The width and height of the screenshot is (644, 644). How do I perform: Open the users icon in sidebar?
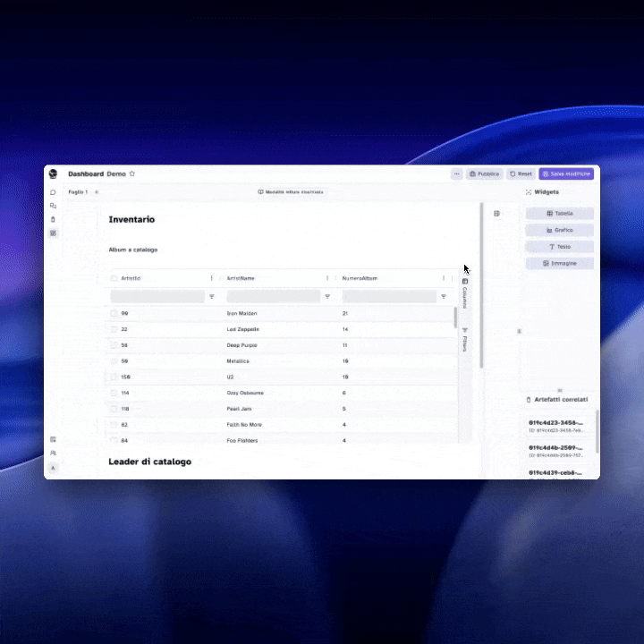[x=53, y=453]
